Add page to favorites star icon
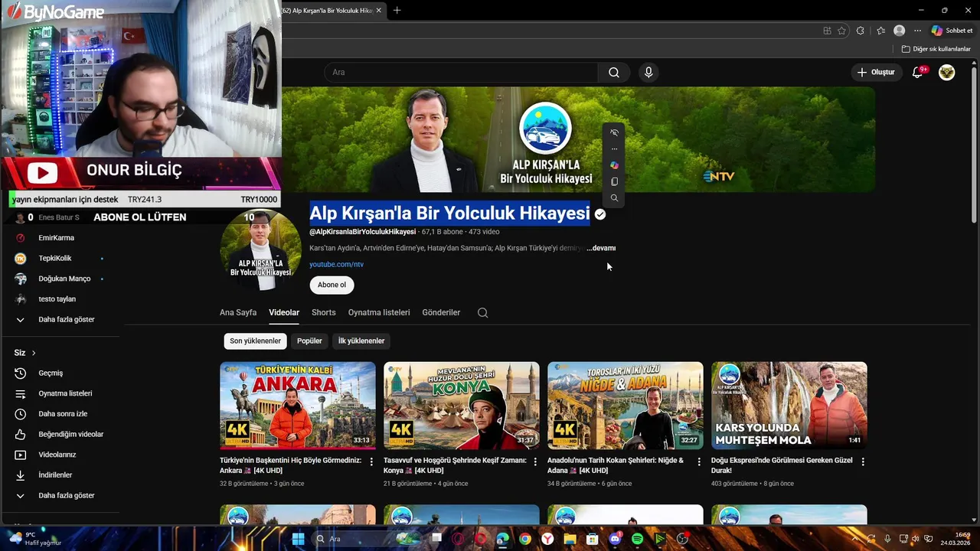Viewport: 980px width, 551px height. tap(841, 31)
